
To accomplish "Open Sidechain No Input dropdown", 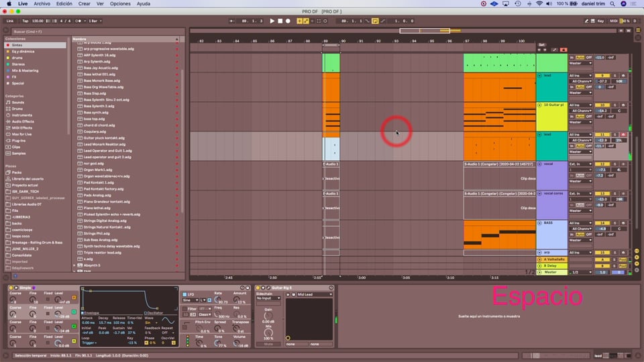I will [x=268, y=298].
